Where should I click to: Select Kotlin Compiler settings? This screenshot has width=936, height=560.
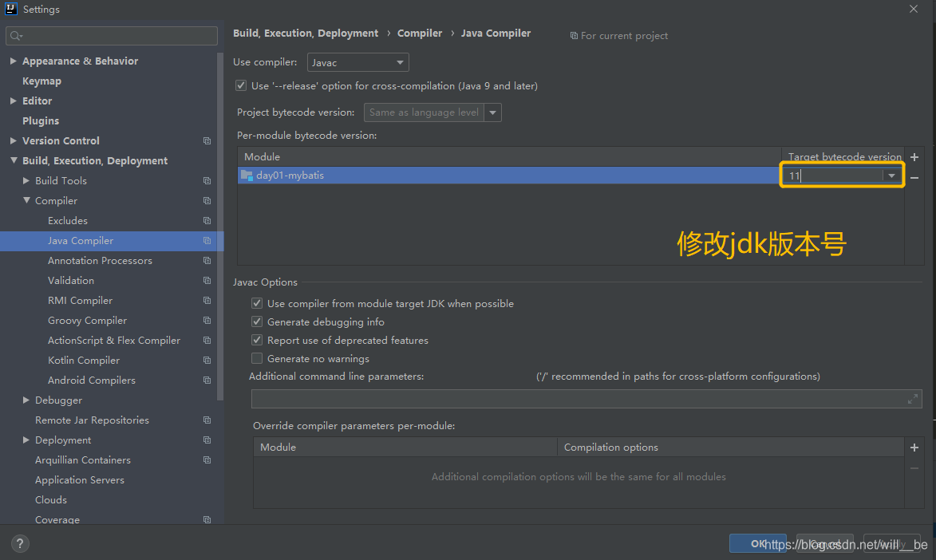pos(84,361)
